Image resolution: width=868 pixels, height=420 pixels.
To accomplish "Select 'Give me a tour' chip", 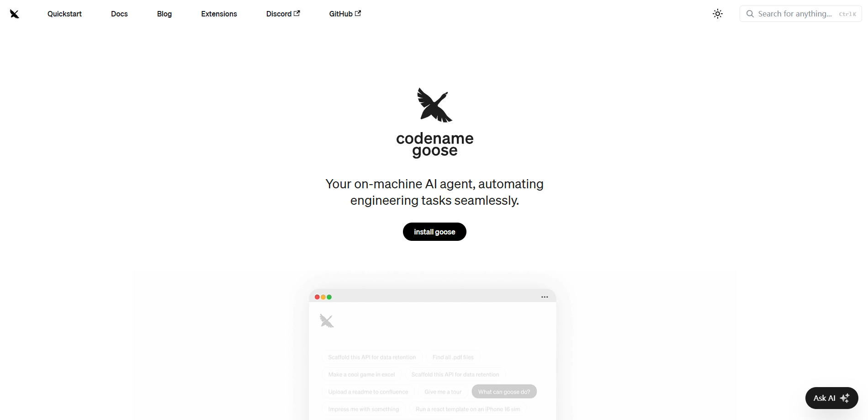I will pyautogui.click(x=443, y=392).
